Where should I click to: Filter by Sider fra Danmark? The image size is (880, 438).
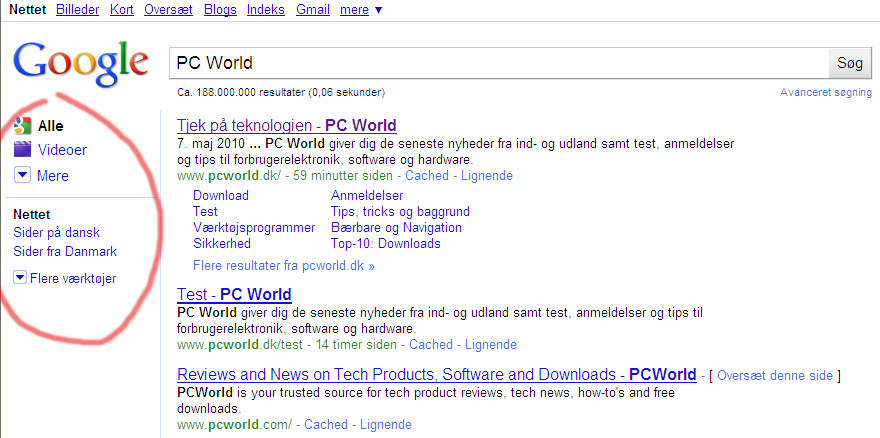tap(65, 252)
